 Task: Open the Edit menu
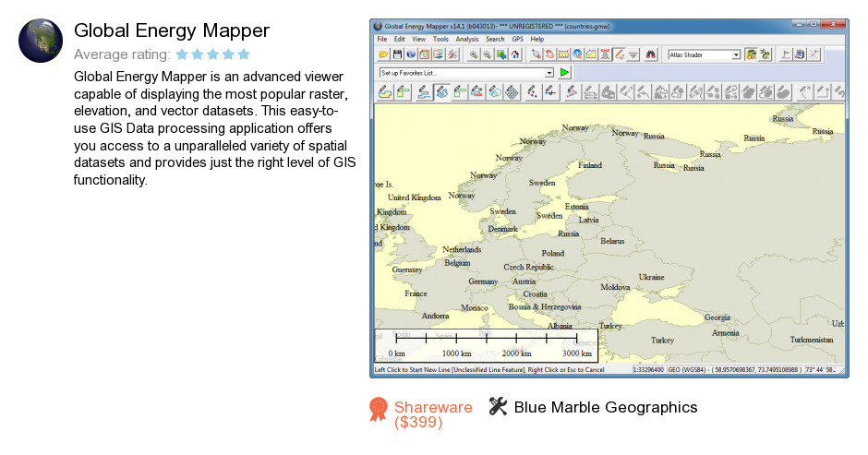pyautogui.click(x=400, y=40)
